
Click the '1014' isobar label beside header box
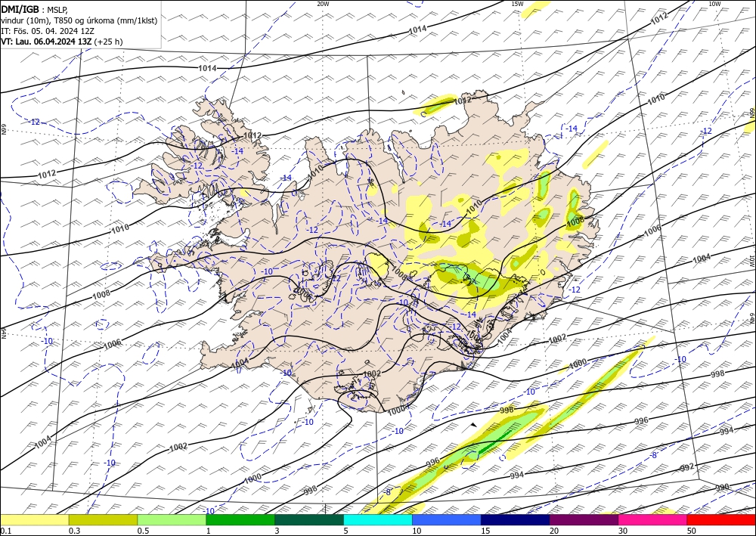pyautogui.click(x=207, y=69)
